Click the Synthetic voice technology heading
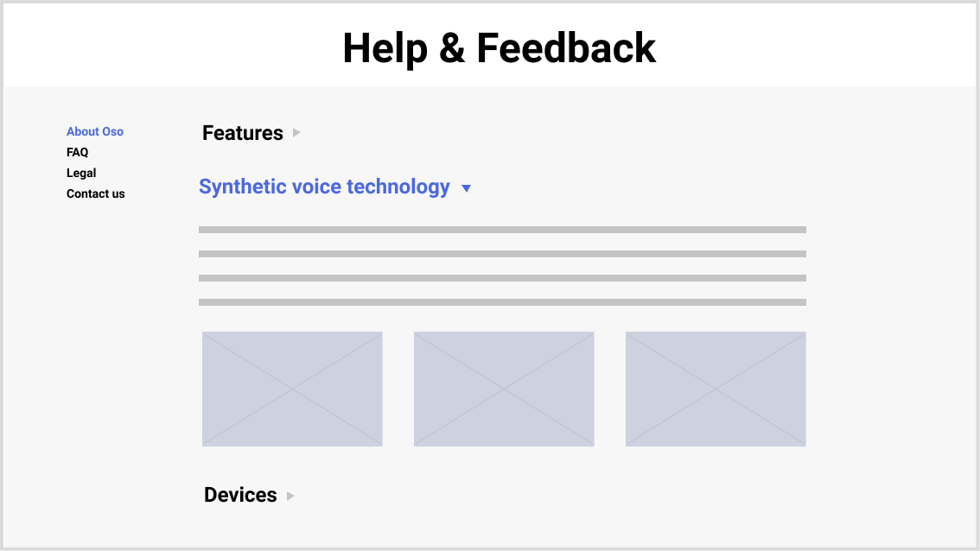This screenshot has height=551, width=980. [x=324, y=187]
